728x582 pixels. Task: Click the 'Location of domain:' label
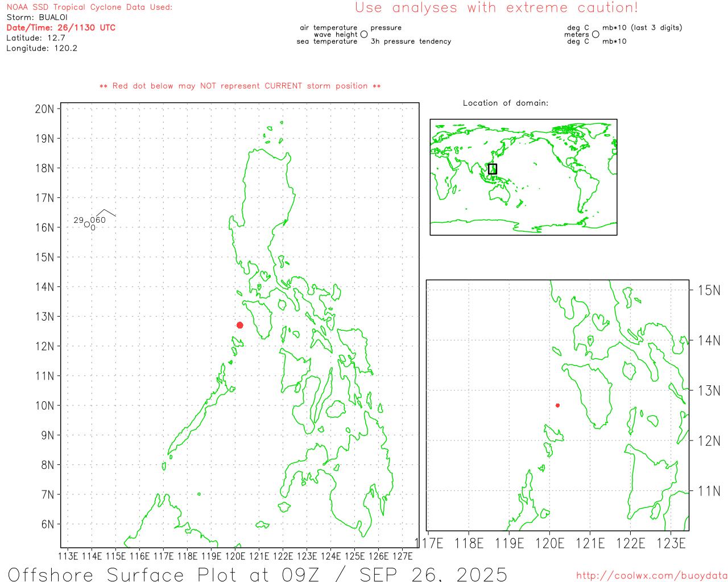click(x=506, y=103)
